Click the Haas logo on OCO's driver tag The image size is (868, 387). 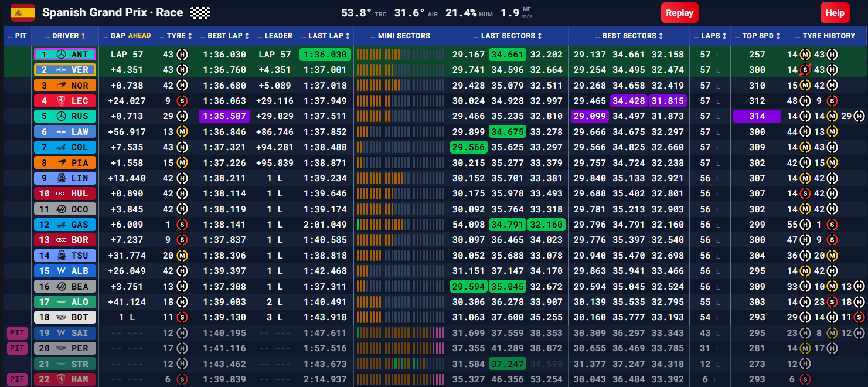(x=61, y=209)
